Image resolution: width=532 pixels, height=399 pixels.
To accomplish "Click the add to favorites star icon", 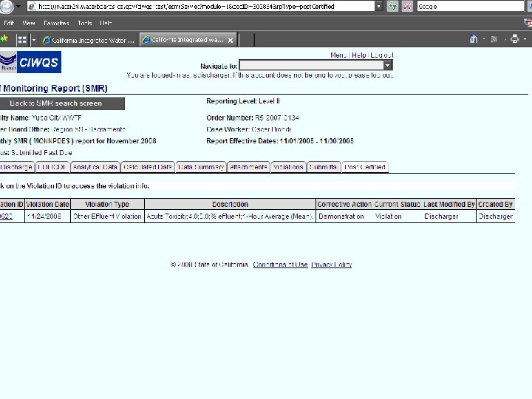I will click(4, 39).
